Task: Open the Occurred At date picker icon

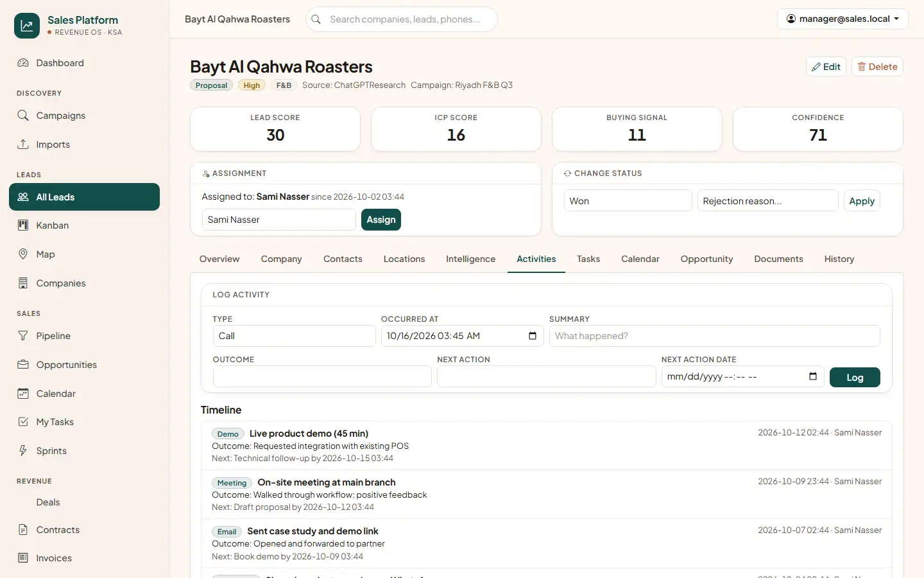Action: pos(533,336)
